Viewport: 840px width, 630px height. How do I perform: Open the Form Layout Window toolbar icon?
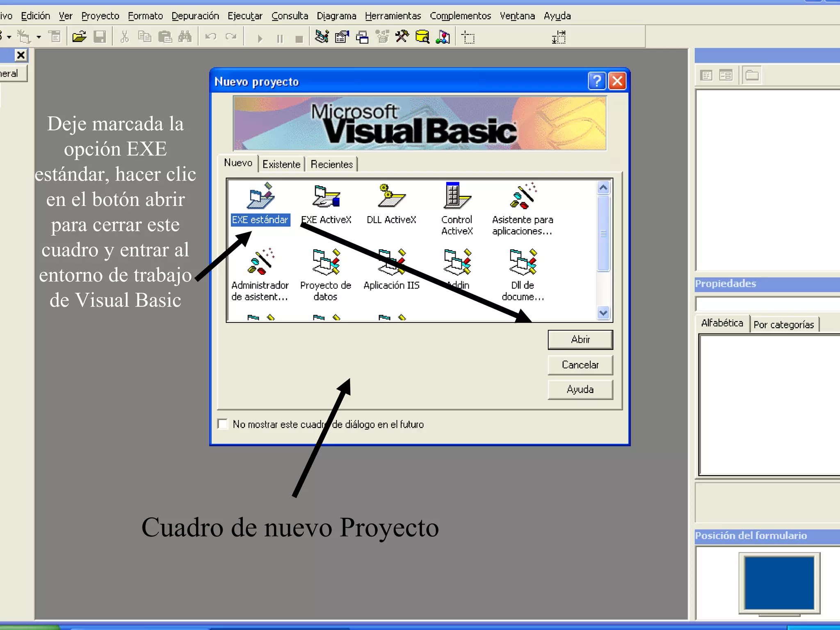coord(362,37)
